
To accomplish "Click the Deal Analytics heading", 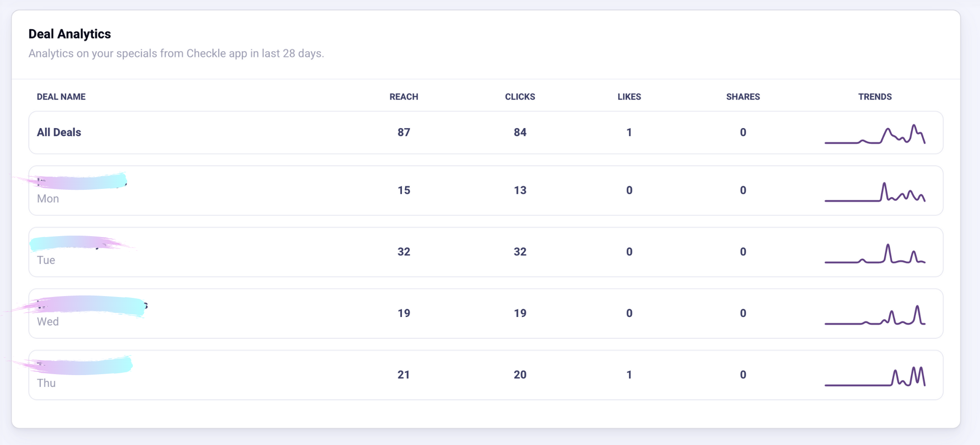I will click(69, 34).
